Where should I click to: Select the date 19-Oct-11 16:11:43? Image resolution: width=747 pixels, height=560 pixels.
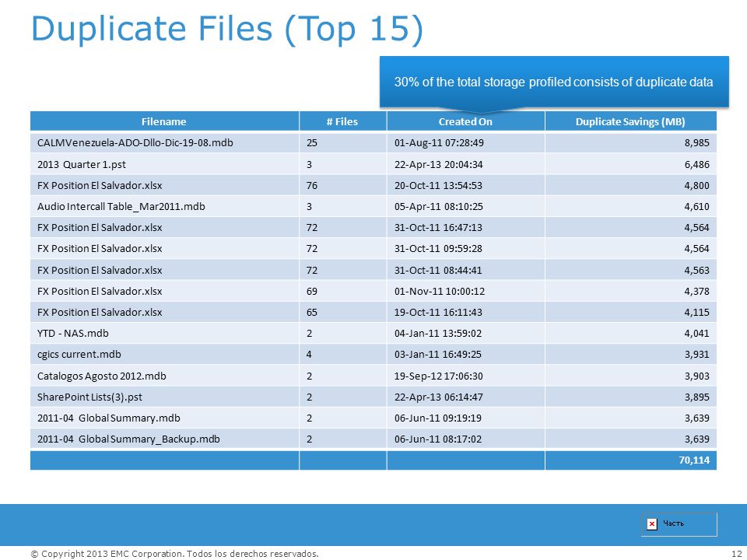click(438, 313)
